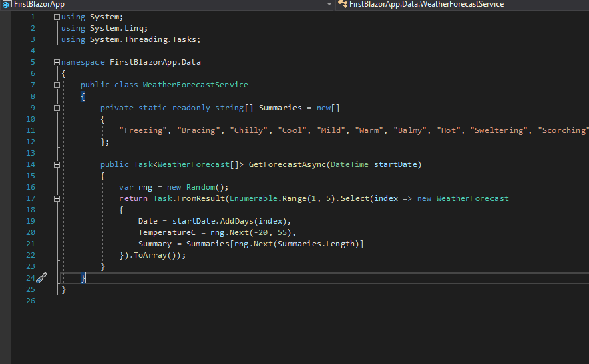Collapse the namespace FirstBlazorApp.Data block
This screenshot has width=589, height=364.
point(57,62)
